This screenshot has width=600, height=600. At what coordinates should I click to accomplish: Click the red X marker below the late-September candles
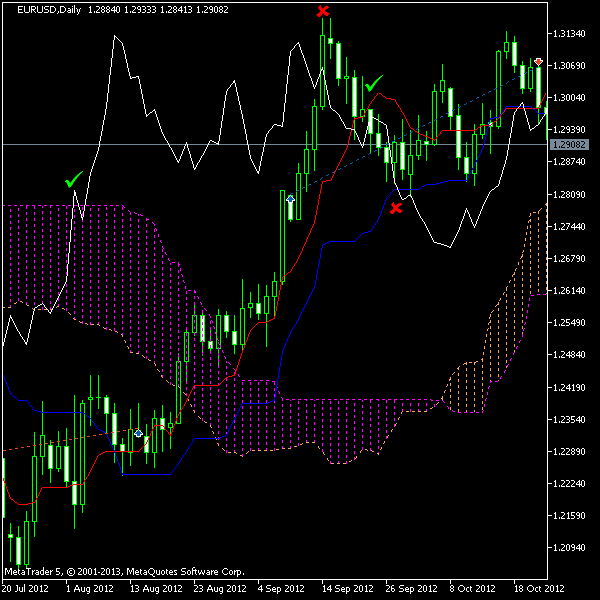pos(396,208)
